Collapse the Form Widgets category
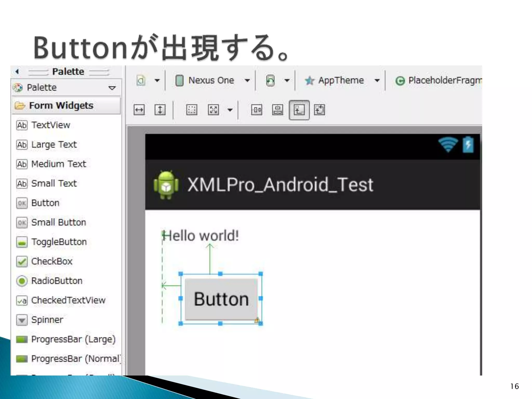The image size is (532, 399). point(61,105)
